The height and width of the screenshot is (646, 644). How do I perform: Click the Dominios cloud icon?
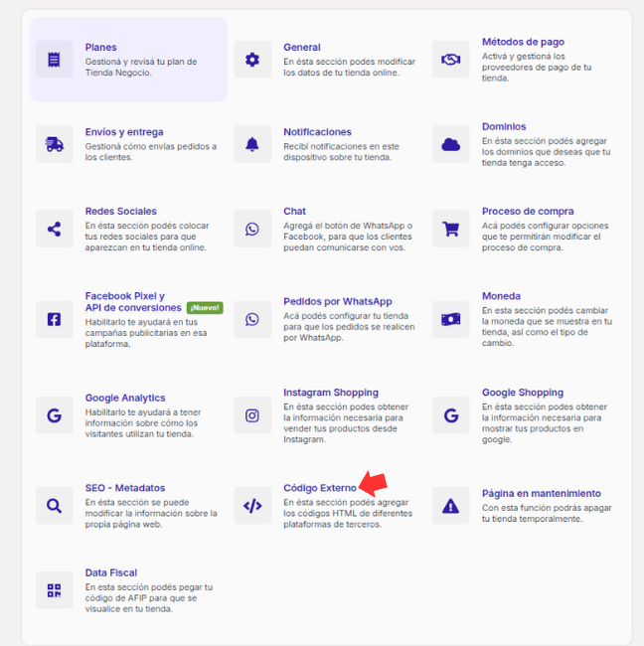coord(450,144)
